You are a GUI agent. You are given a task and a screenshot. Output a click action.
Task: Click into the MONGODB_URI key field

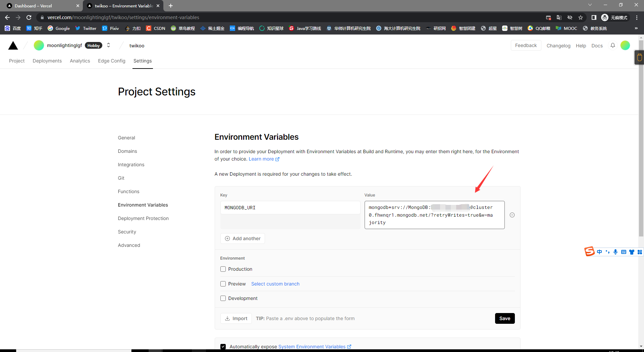pyautogui.click(x=290, y=208)
